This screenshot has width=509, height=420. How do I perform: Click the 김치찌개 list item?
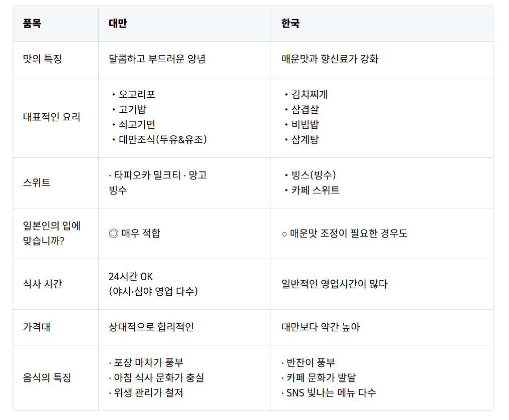point(310,95)
